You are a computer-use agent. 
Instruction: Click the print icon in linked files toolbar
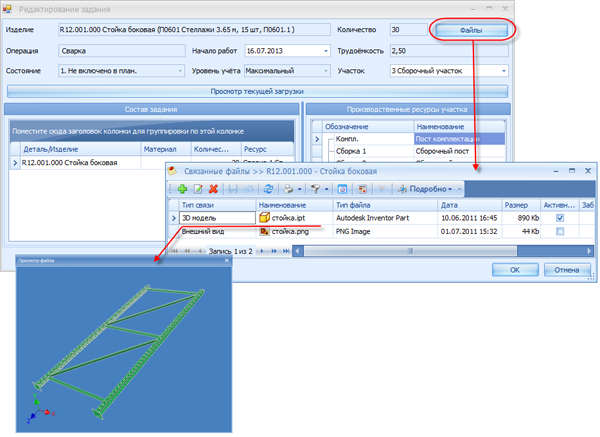(x=287, y=188)
